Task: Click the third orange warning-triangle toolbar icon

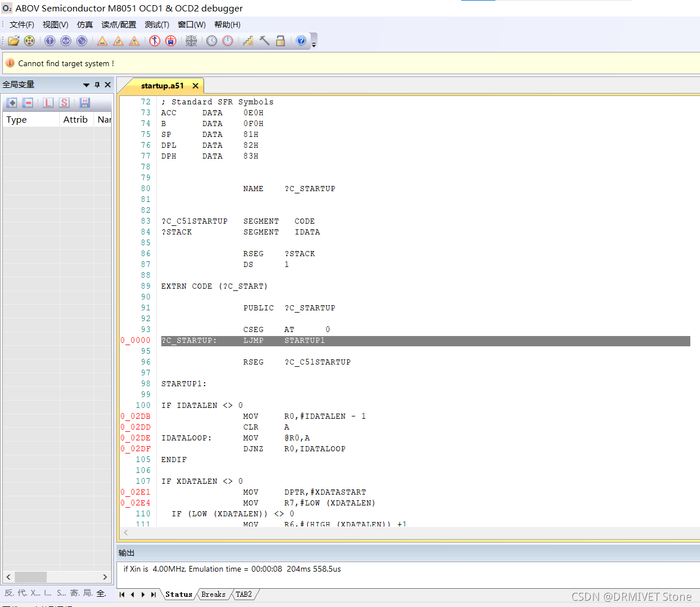Action: tap(135, 41)
